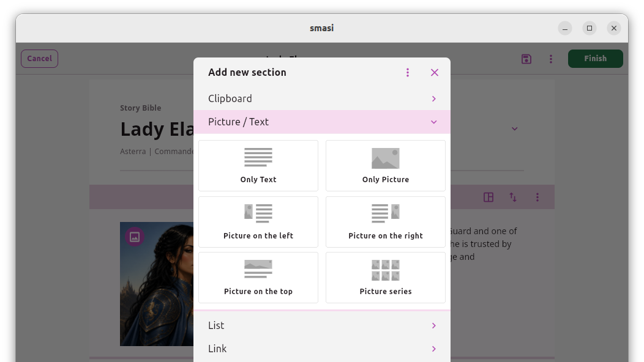Click the section layout columns icon
The image size is (644, 362).
(x=489, y=198)
